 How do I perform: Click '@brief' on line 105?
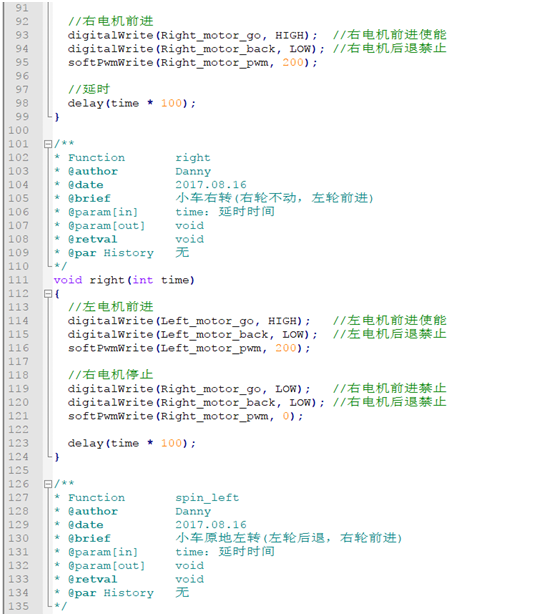pos(89,198)
